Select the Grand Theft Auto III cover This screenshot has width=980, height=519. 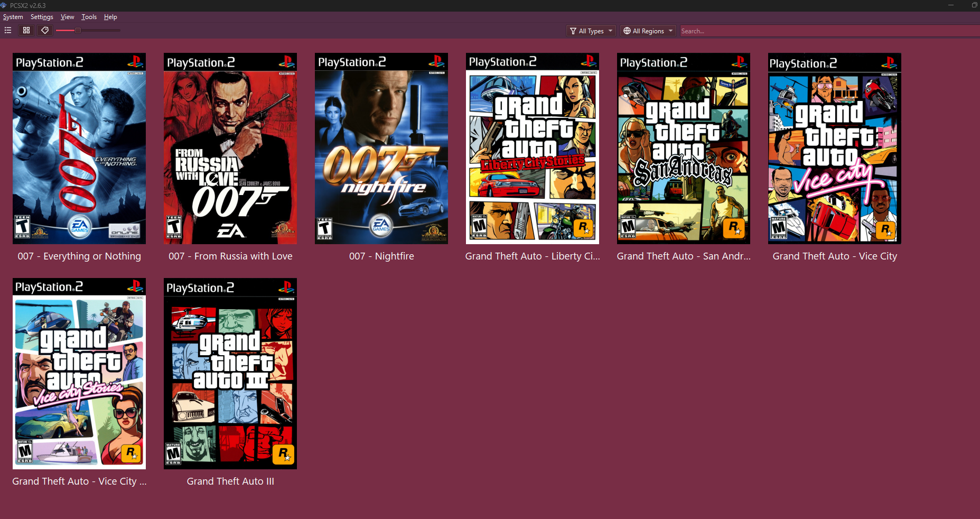(x=230, y=374)
